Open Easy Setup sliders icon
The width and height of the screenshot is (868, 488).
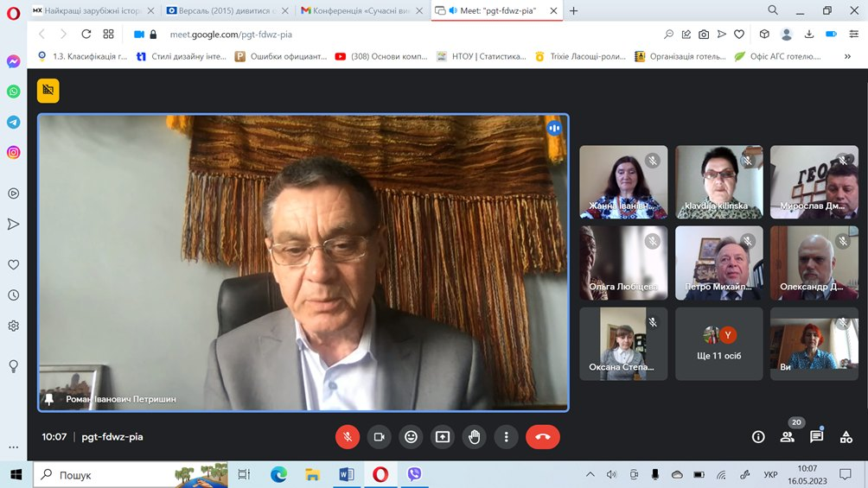tap(853, 35)
